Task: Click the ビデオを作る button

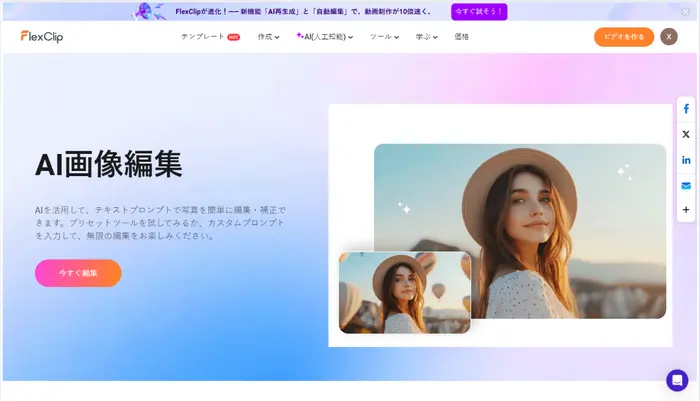Action: tap(624, 37)
